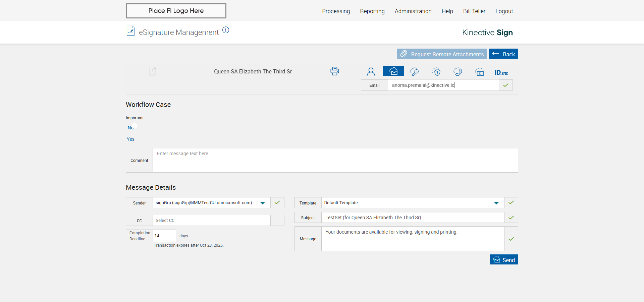Set Important to Yes
Viewport: 644px width, 302px height.
click(130, 139)
